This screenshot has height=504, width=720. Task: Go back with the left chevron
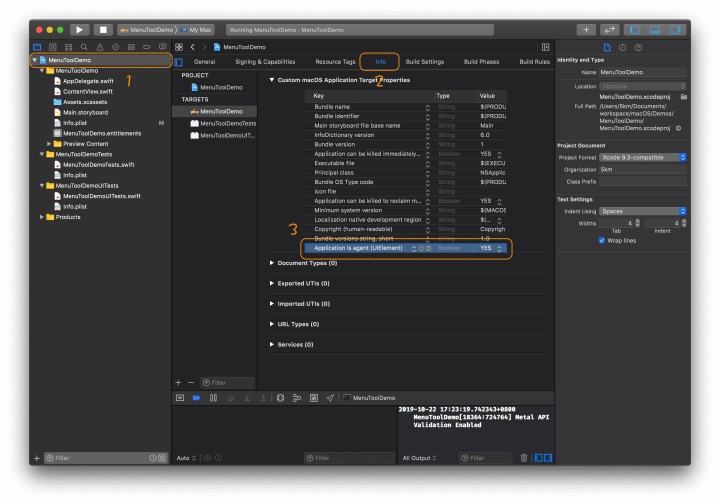tap(193, 47)
